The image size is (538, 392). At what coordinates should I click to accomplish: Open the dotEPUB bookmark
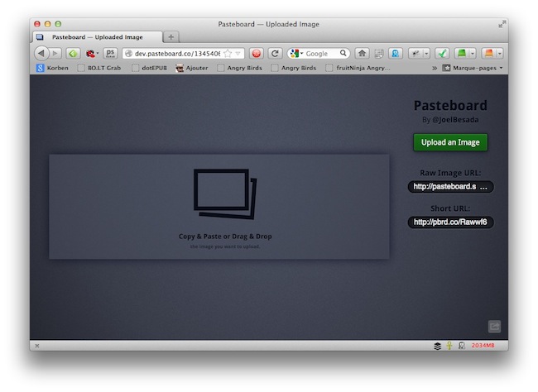(149, 68)
